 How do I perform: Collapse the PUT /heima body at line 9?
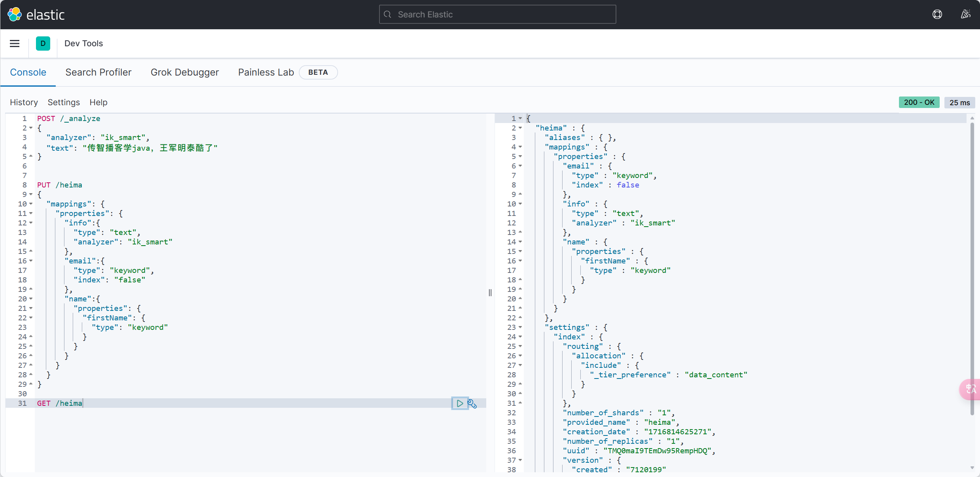click(x=31, y=195)
